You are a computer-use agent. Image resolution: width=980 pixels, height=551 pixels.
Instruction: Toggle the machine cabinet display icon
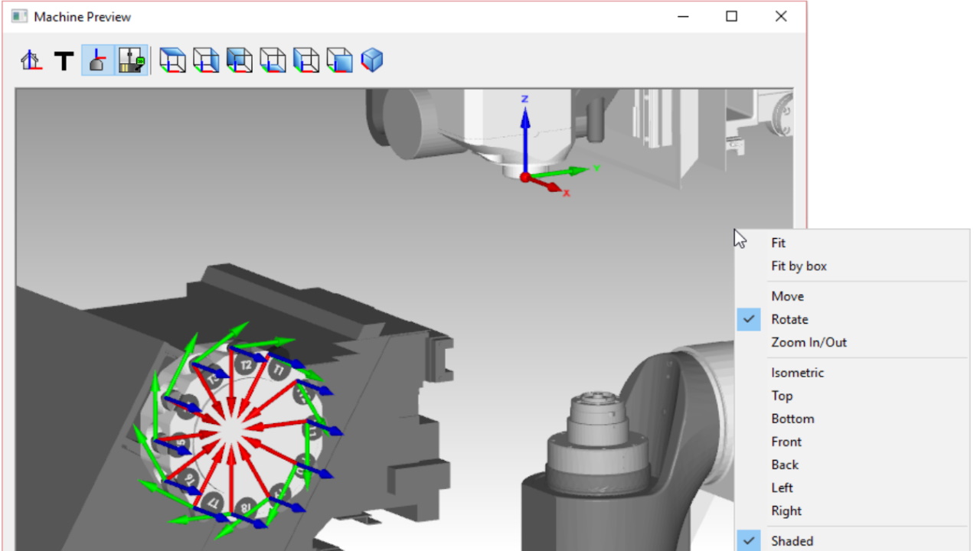click(x=132, y=60)
